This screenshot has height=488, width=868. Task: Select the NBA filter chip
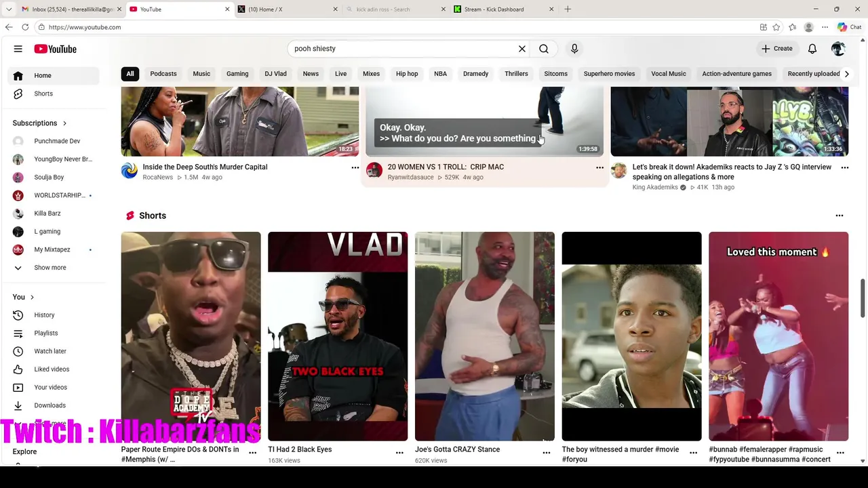(440, 74)
